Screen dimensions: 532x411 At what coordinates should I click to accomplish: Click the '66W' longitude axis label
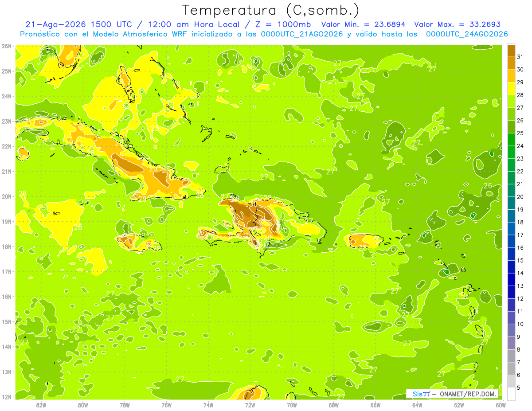[x=376, y=405]
